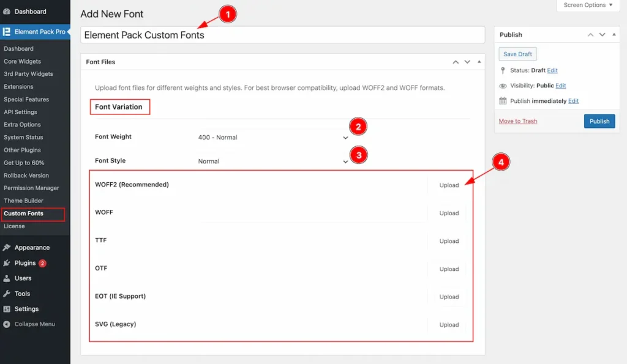Viewport: 627px width, 364px height.
Task: Move the Publish panel down with arrow
Action: pyautogui.click(x=602, y=35)
